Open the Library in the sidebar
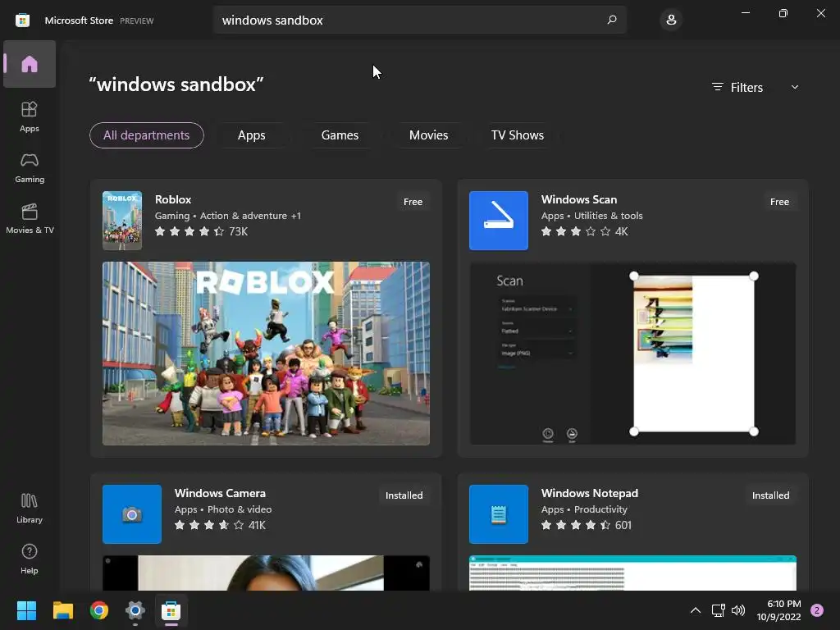The width and height of the screenshot is (840, 630). pyautogui.click(x=30, y=509)
